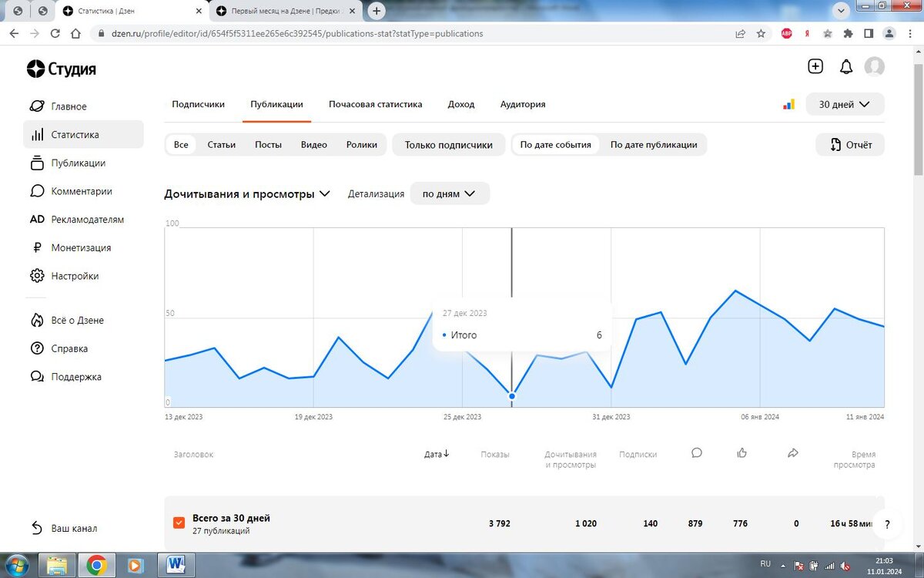Image resolution: width=924 pixels, height=578 pixels.
Task: Reload the page in the browser
Action: click(x=55, y=34)
